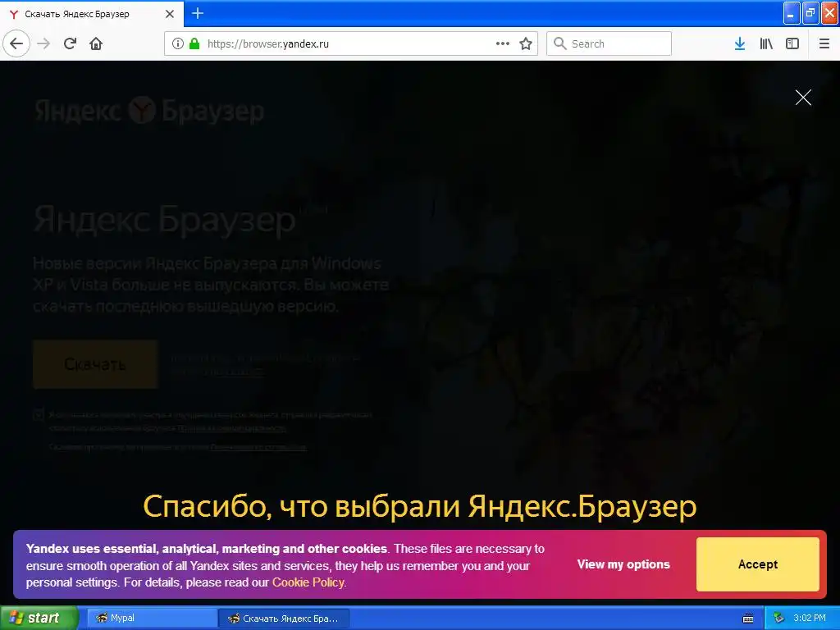Toggle the sidebar view icon
The image size is (840, 630).
(x=792, y=43)
